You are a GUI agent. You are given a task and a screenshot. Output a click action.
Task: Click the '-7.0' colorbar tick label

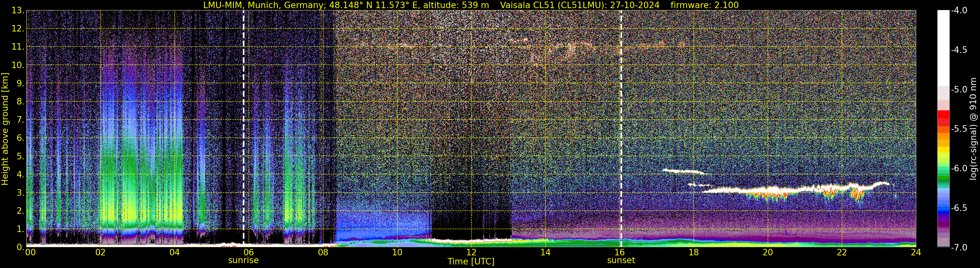click(x=959, y=247)
